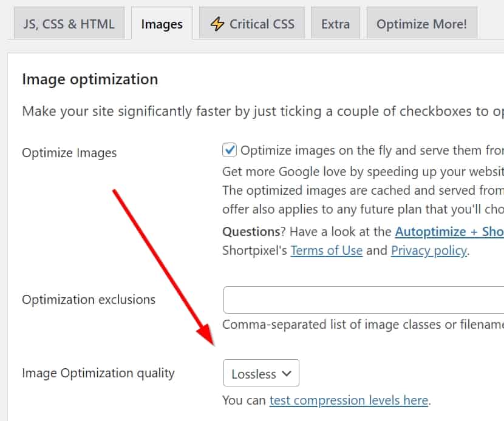Click the Optimization exclusions text field
Image resolution: width=504 pixels, height=421 pixels.
363,300
